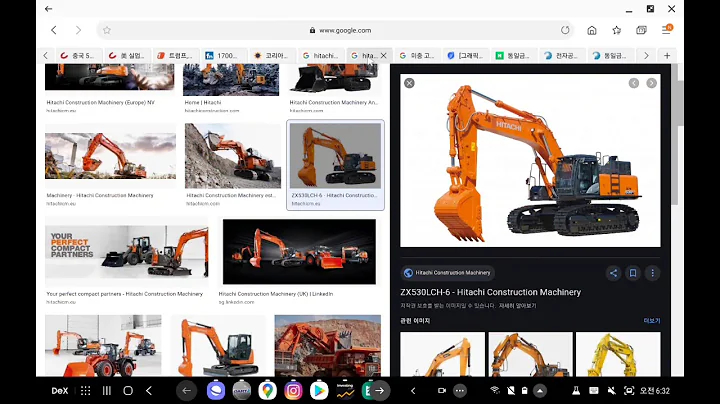Open the mining dump truck image result
720x404 pixels.
tap(327, 345)
